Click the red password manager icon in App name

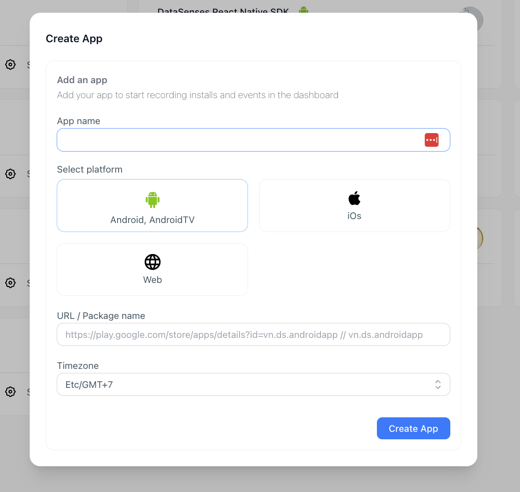(x=431, y=140)
